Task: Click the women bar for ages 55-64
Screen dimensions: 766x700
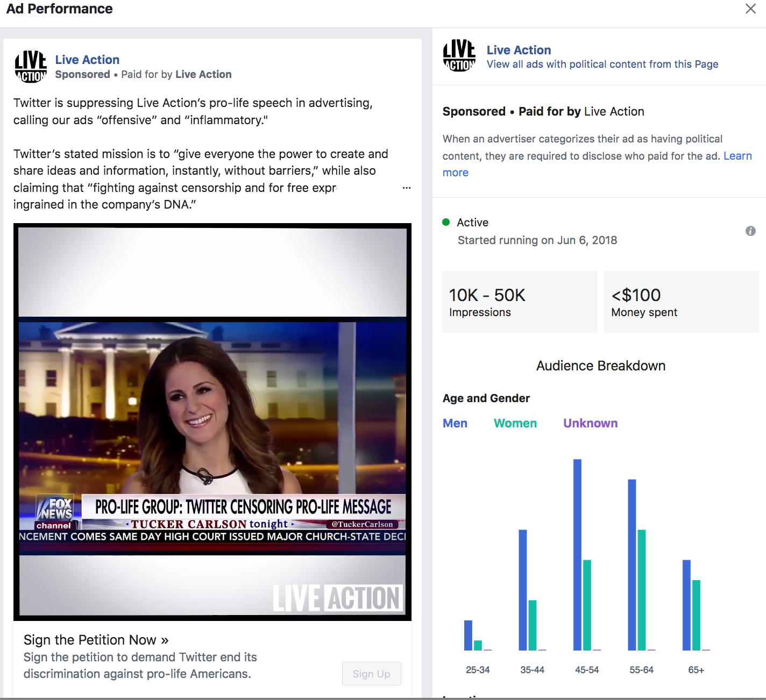Action: [642, 590]
